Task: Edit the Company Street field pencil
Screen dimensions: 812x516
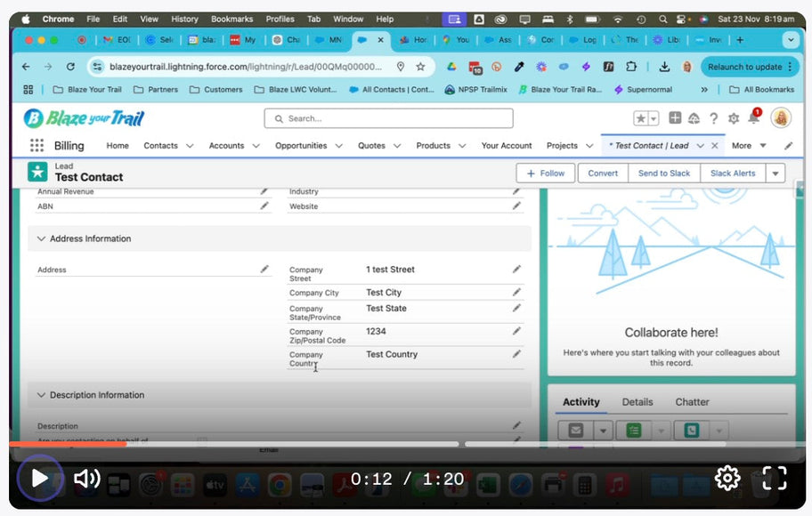Action: coord(516,270)
